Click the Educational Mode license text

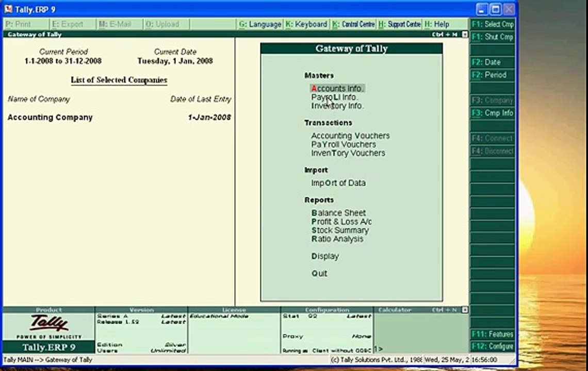[219, 316]
